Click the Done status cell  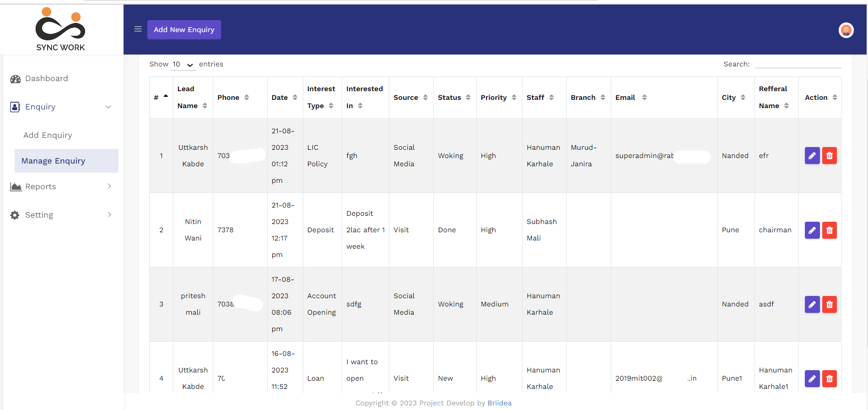click(x=454, y=230)
